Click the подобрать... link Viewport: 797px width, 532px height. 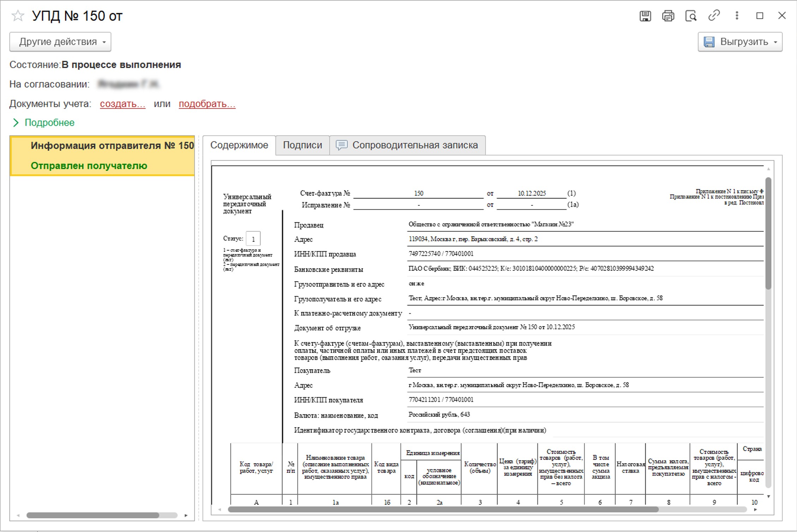pos(207,104)
